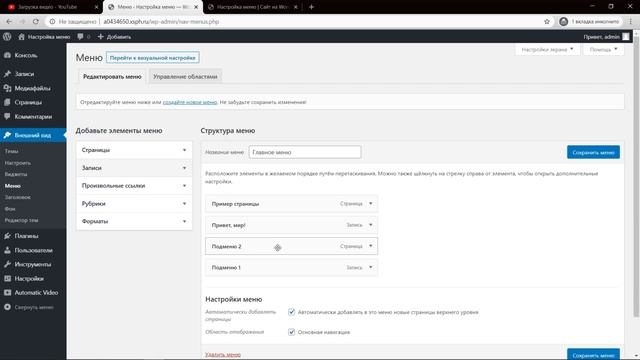The image size is (640, 360).
Task: Collapse the sidebar with Свернуть меню
Action: point(33,307)
